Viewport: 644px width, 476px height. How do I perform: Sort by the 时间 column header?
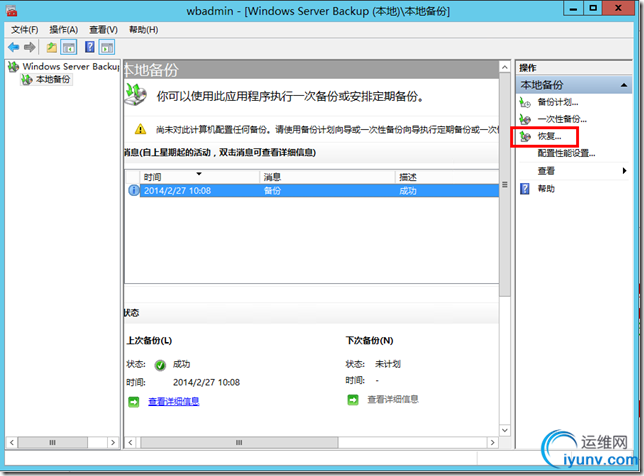(200, 177)
